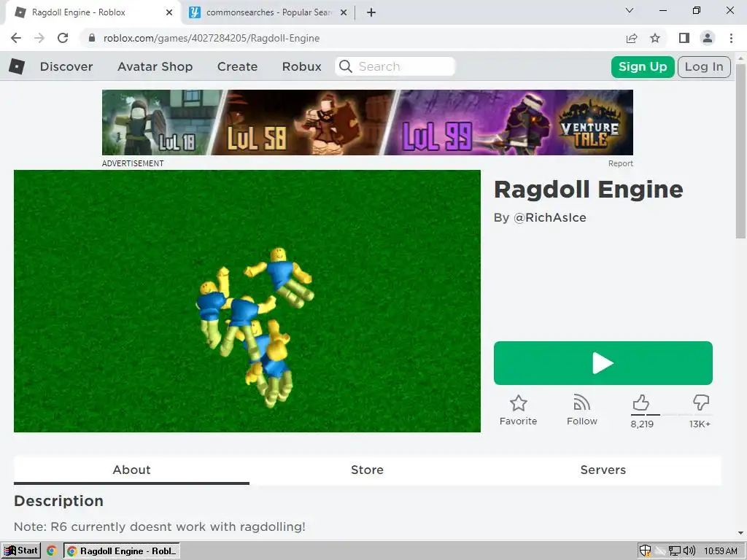This screenshot has width=747, height=560.
Task: Open the @RichAsIce creator profile link
Action: pos(550,217)
